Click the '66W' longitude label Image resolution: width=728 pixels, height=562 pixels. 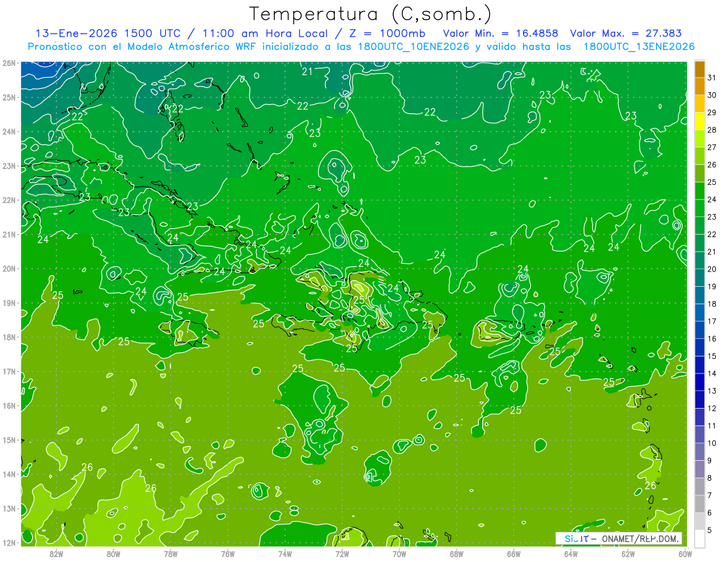click(x=514, y=554)
